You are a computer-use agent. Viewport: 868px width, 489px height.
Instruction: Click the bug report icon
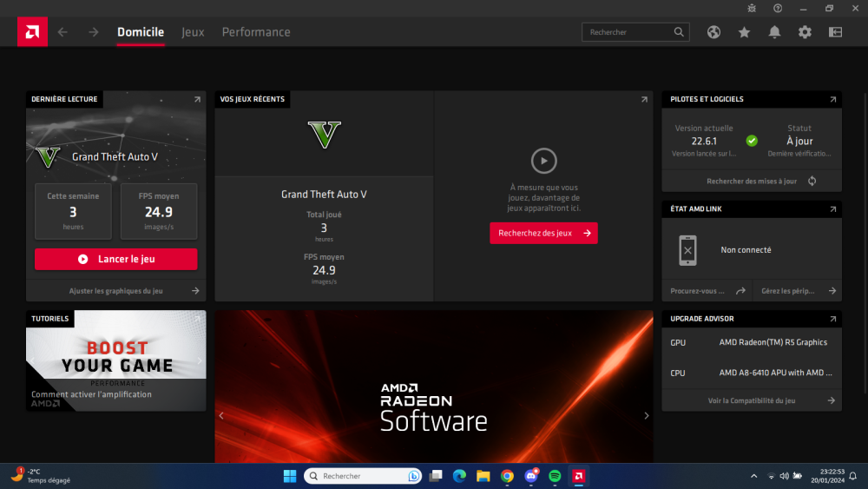tap(752, 8)
